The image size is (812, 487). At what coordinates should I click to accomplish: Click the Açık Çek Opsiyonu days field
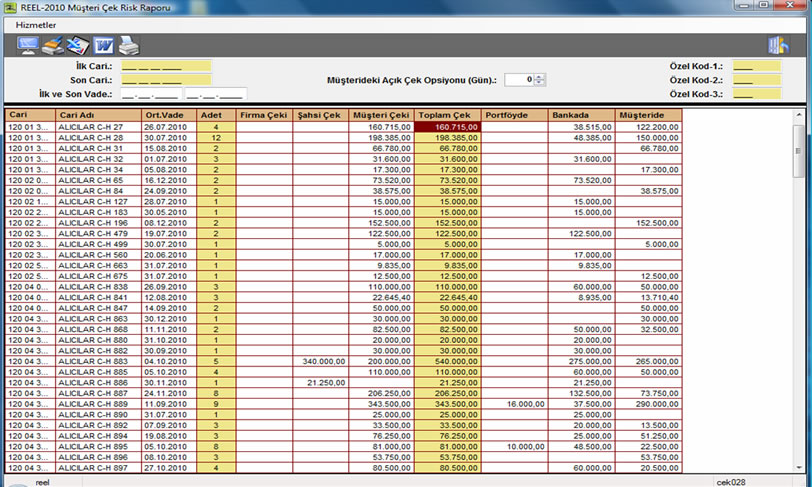coord(519,80)
